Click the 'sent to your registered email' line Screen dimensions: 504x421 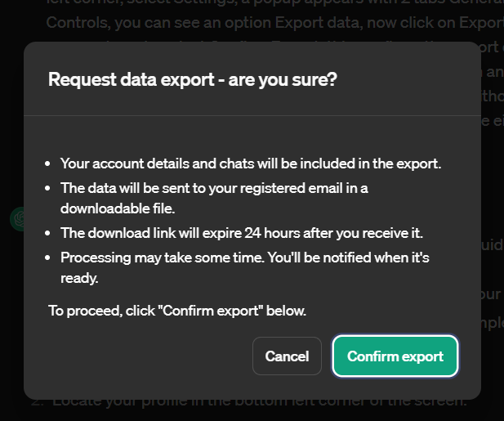(214, 188)
